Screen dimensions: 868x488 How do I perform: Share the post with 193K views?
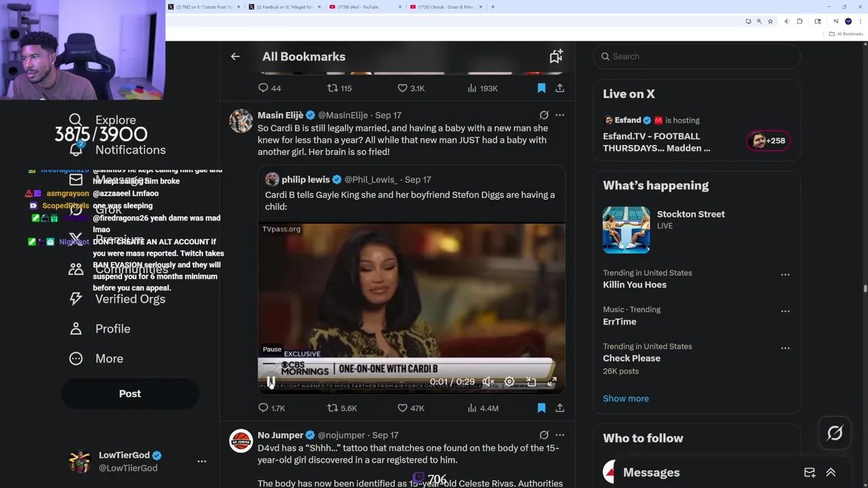pyautogui.click(x=559, y=88)
